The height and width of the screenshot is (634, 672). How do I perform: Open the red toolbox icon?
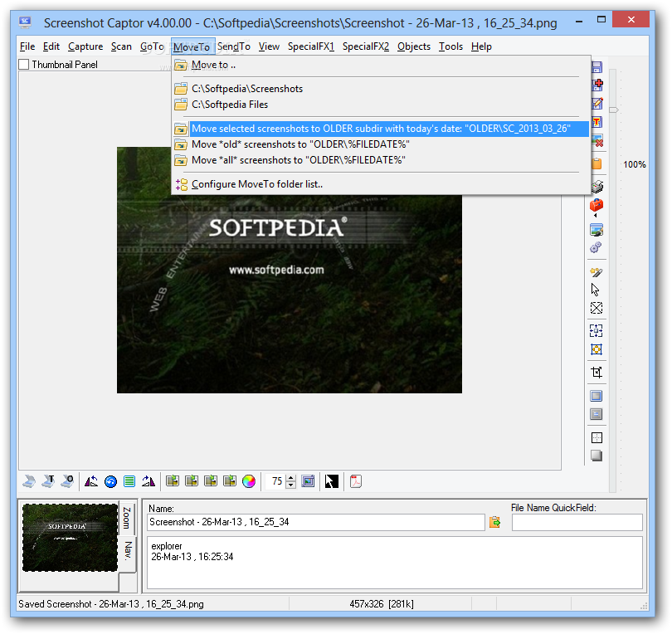point(597,205)
